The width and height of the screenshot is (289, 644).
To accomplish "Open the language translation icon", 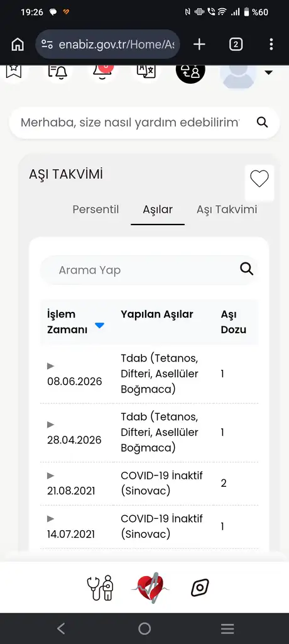I will point(146,71).
